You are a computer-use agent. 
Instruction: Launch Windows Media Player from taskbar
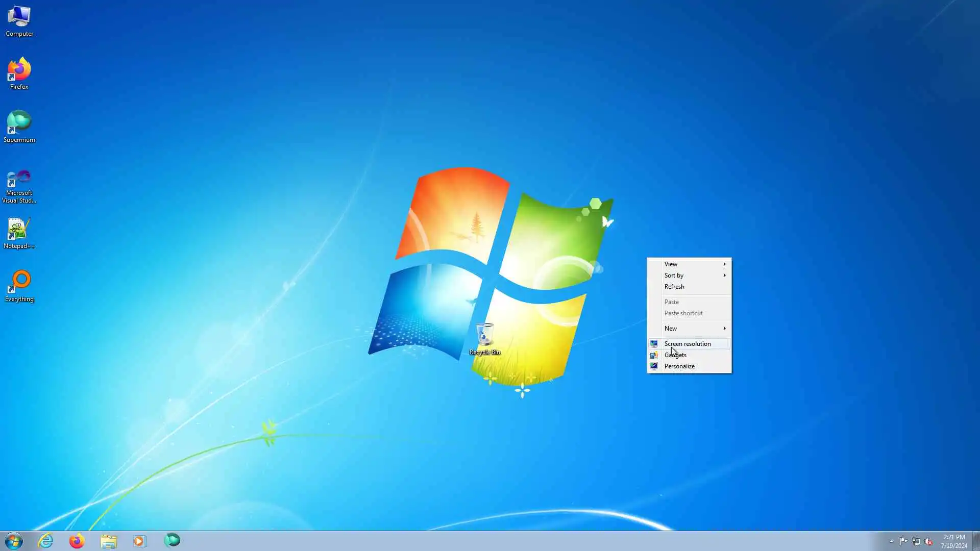pyautogui.click(x=139, y=541)
